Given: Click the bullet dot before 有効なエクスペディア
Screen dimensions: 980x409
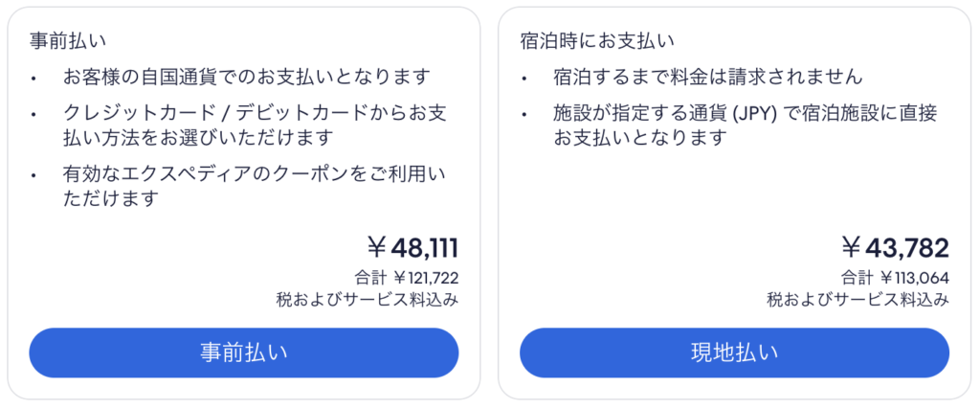Looking at the screenshot, I should (35, 176).
